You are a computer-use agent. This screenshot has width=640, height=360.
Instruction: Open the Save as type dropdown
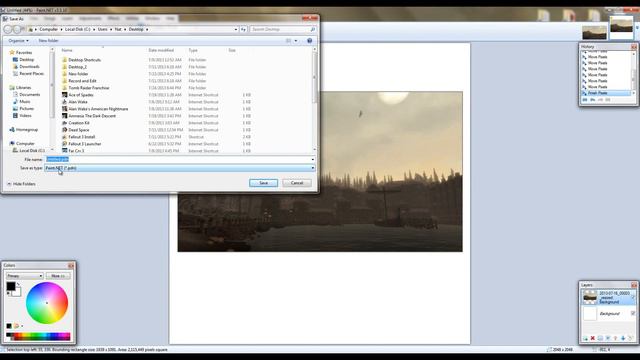(180, 168)
